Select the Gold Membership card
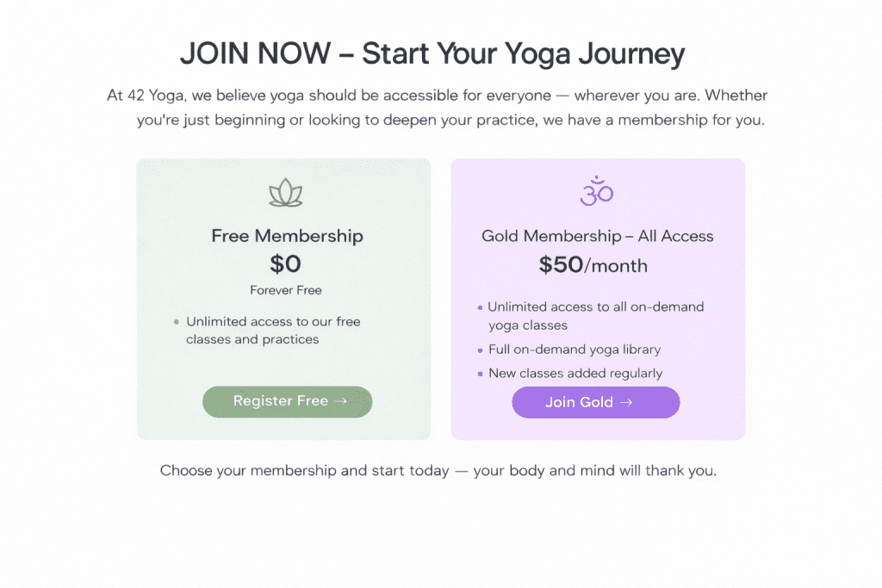This screenshot has width=882, height=588. [x=598, y=297]
